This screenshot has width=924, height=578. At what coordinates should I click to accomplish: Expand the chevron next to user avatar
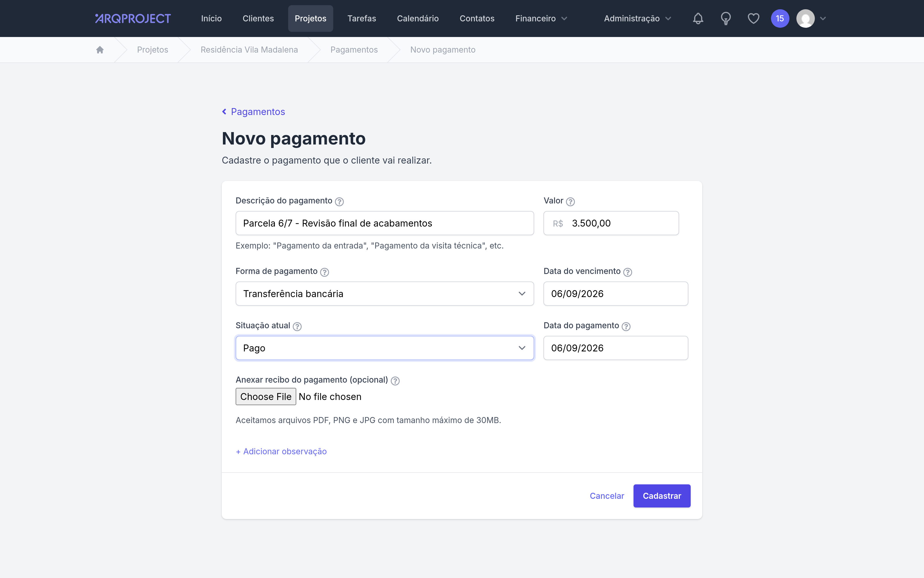(823, 18)
